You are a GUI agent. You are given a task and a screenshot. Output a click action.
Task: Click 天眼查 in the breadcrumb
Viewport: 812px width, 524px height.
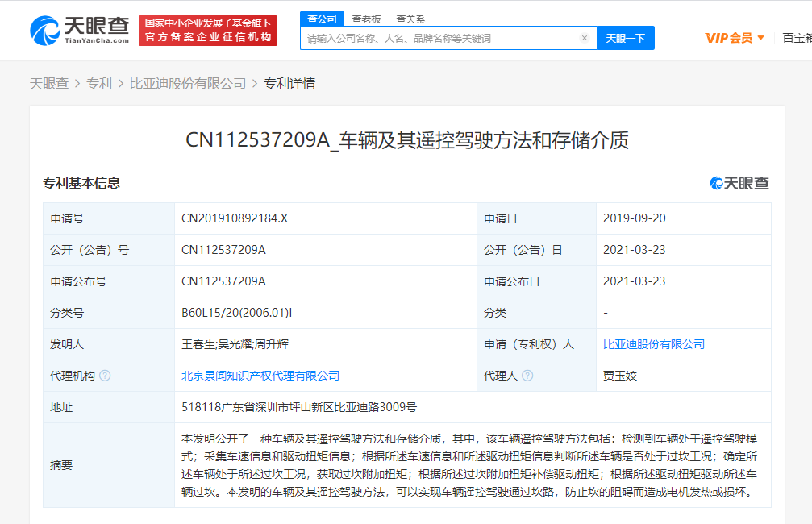(x=49, y=83)
